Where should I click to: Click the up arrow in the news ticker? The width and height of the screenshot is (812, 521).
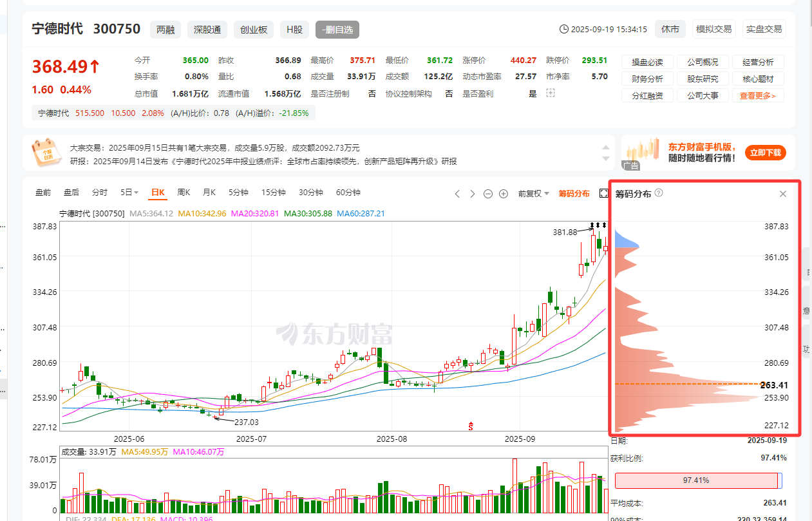tap(605, 147)
